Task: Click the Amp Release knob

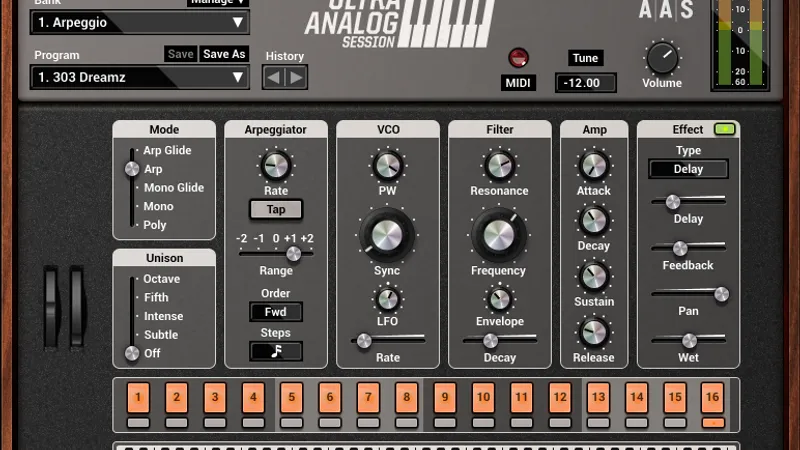Action: (x=593, y=332)
